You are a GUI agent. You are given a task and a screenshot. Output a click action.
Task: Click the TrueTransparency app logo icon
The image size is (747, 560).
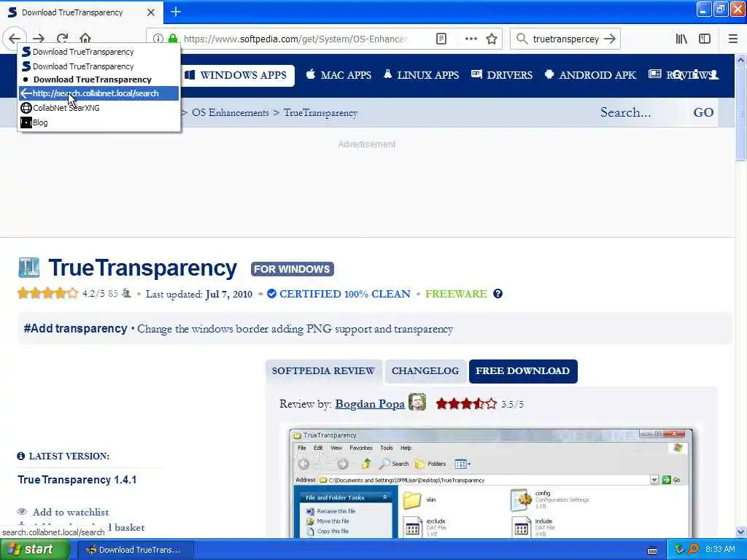click(x=29, y=267)
